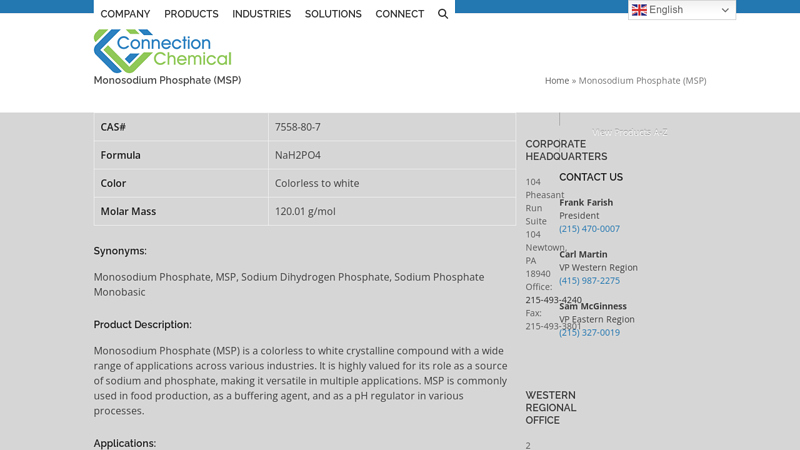Open the PRODUCTS menu
The width and height of the screenshot is (800, 450).
[191, 14]
